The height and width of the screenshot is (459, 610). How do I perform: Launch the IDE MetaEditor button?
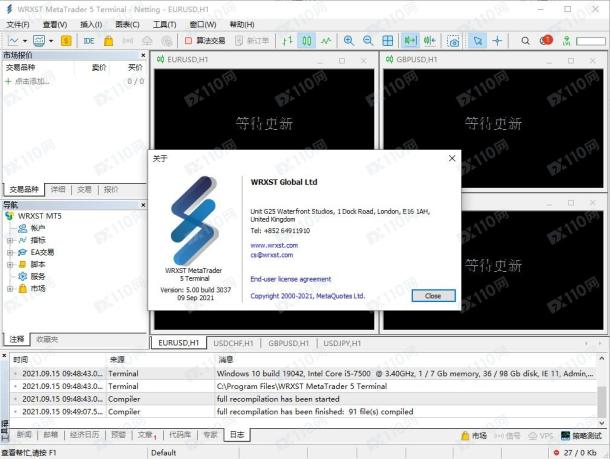pyautogui.click(x=89, y=40)
